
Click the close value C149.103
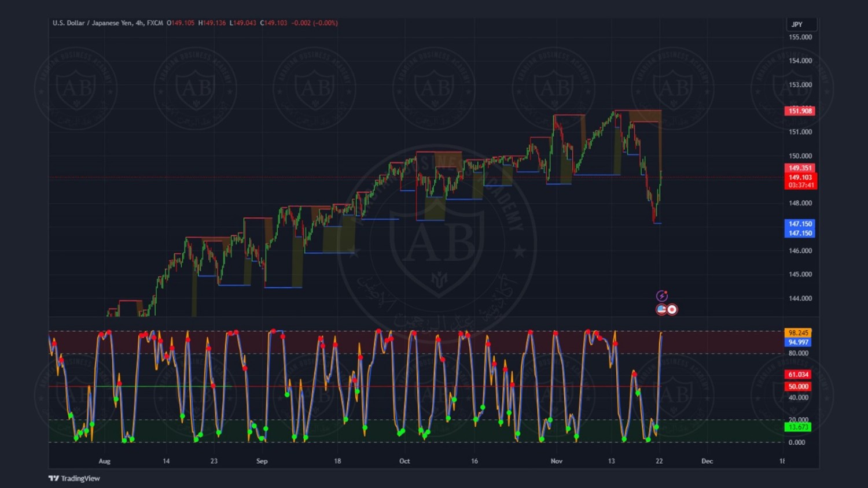pyautogui.click(x=273, y=23)
